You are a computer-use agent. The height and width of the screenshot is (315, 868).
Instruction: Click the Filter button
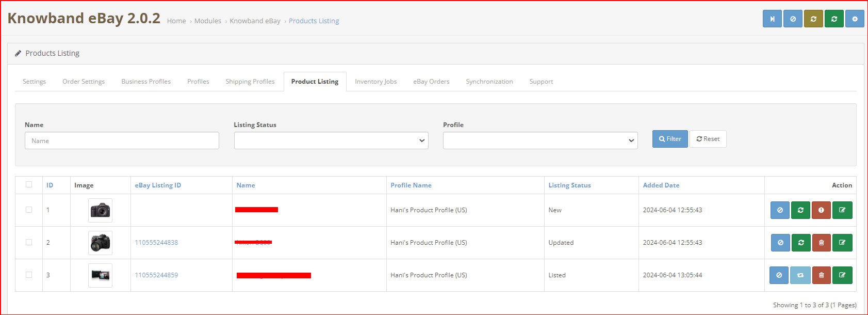(670, 139)
